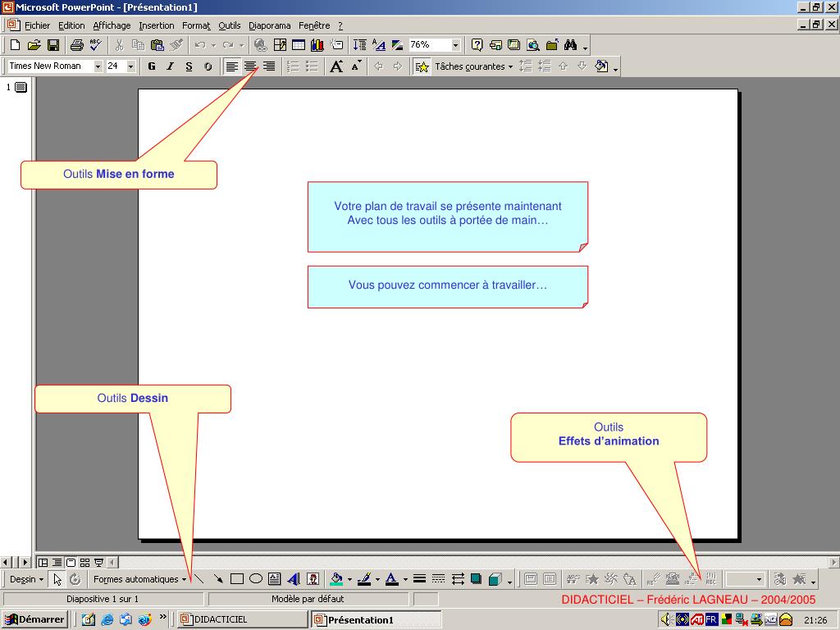
Task: Click the binoculars find icon
Action: (x=571, y=45)
